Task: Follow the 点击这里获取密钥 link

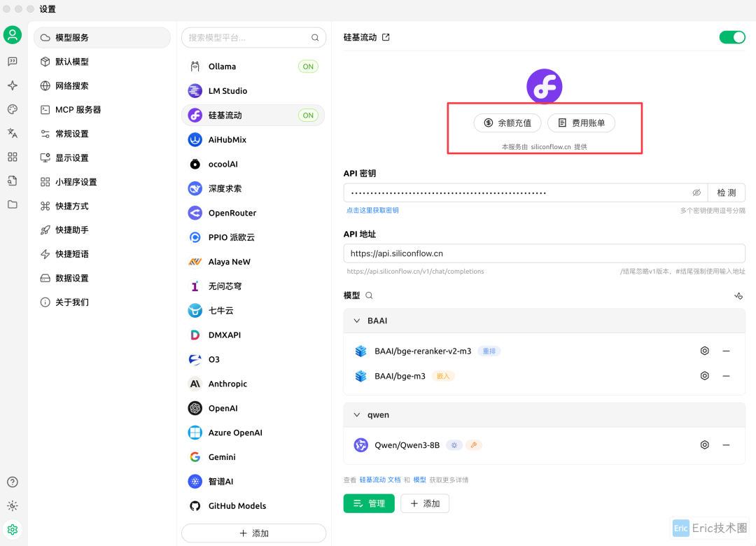Action: coord(372,210)
